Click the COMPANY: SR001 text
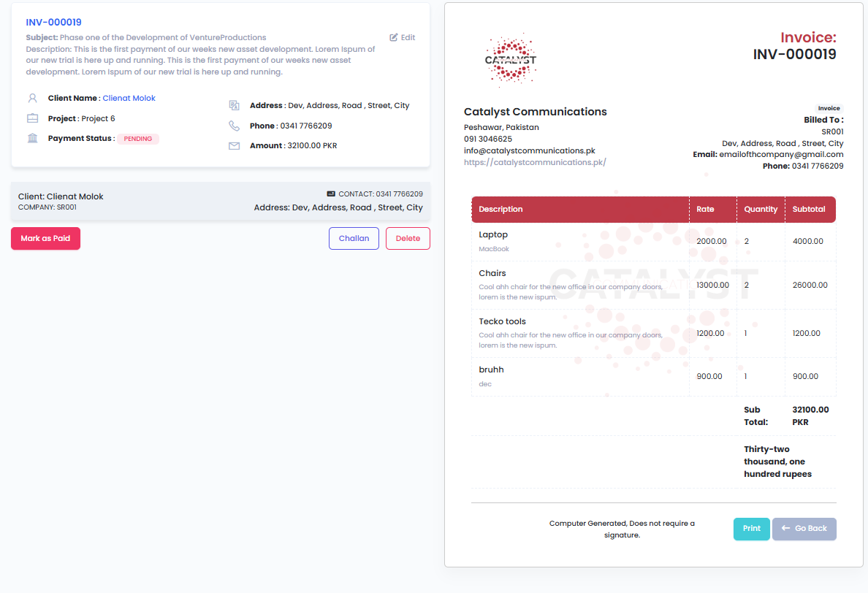 (47, 207)
